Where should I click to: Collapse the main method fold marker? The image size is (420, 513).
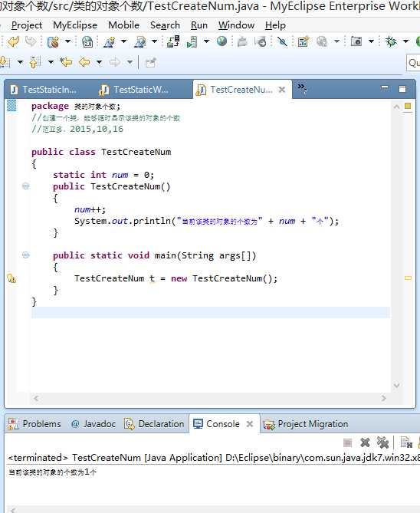click(x=25, y=255)
